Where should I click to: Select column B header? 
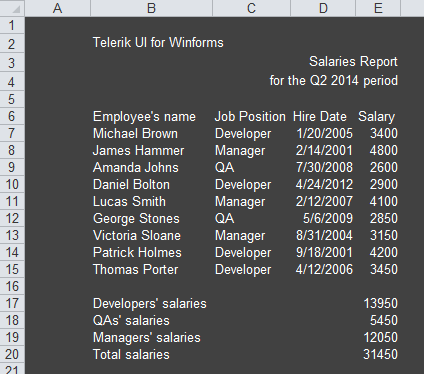(x=151, y=8)
